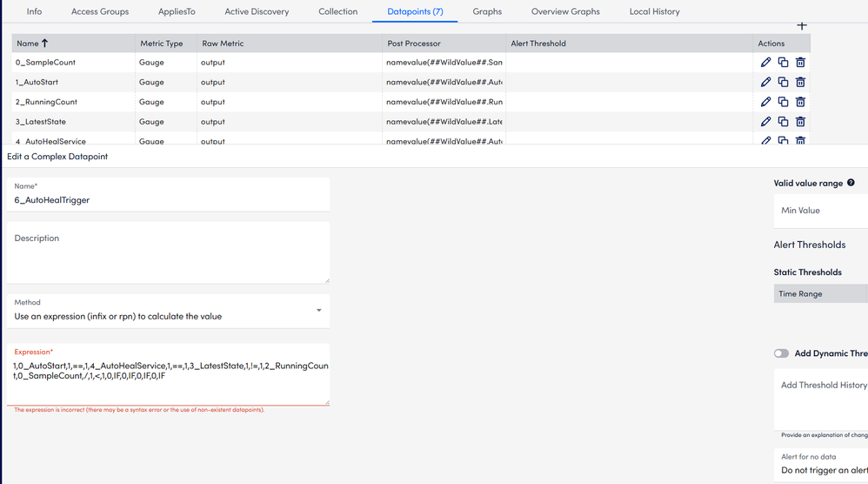The width and height of the screenshot is (868, 484).
Task: Click the add datapoint plus icon
Action: click(x=802, y=26)
